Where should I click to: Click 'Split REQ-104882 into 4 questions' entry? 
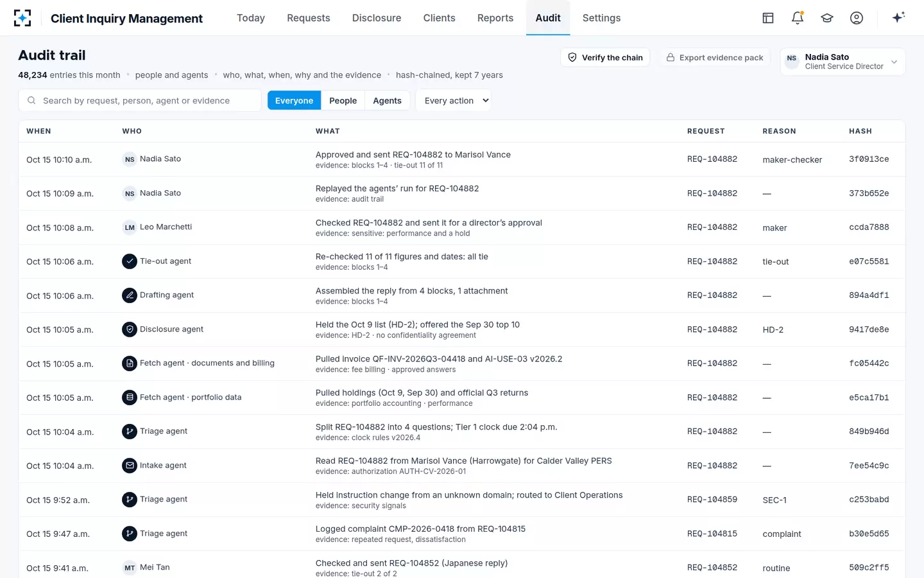pos(436,427)
